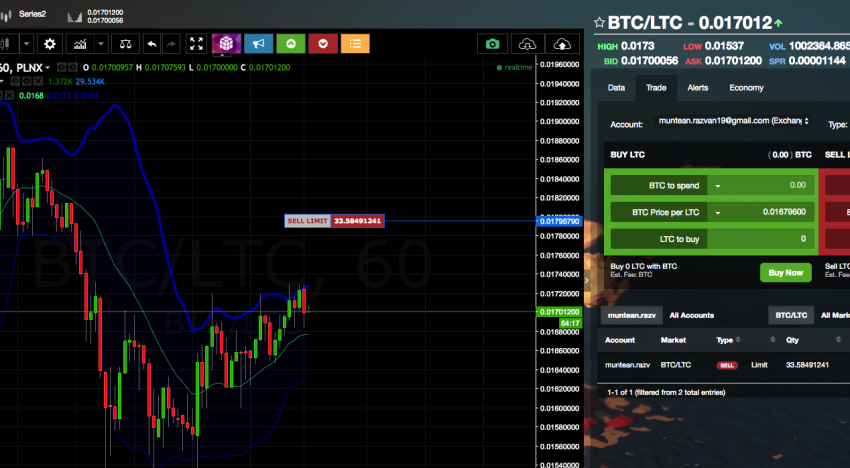The height and width of the screenshot is (468, 850).
Task: Switch to the Alerts tab
Action: [698, 88]
